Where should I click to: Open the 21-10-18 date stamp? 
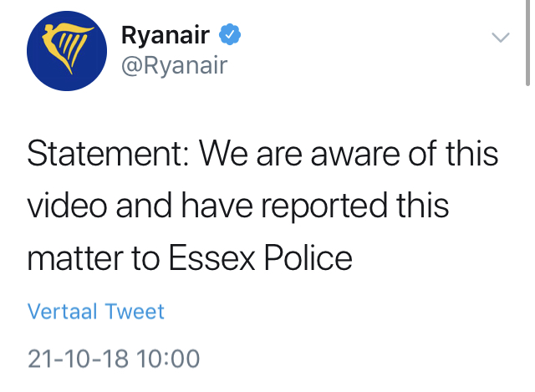(78, 359)
